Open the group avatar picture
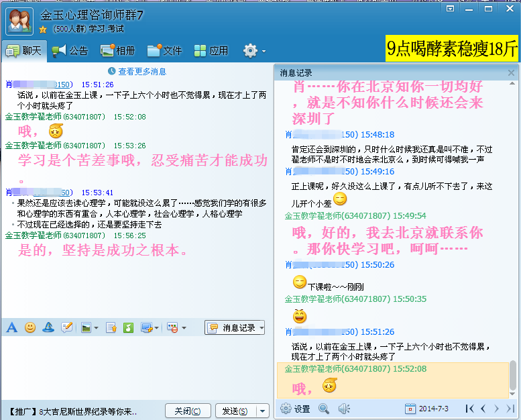The height and width of the screenshot is (420, 521). pyautogui.click(x=19, y=21)
